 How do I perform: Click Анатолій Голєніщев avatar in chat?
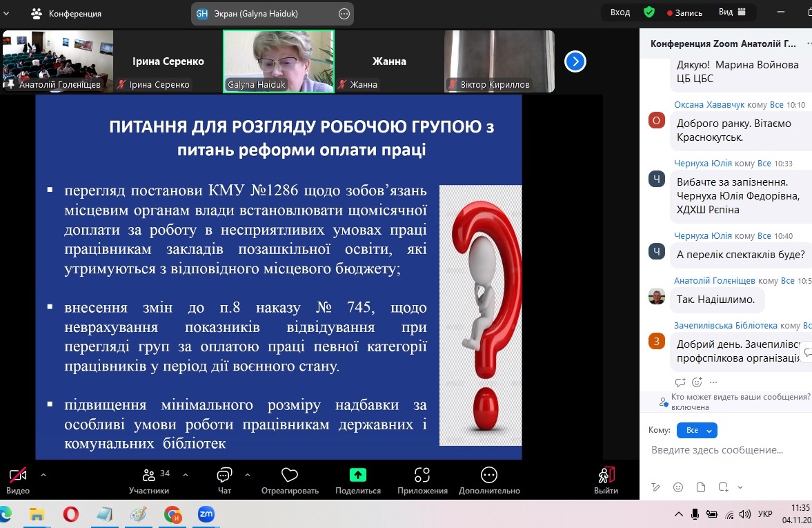pos(657,297)
